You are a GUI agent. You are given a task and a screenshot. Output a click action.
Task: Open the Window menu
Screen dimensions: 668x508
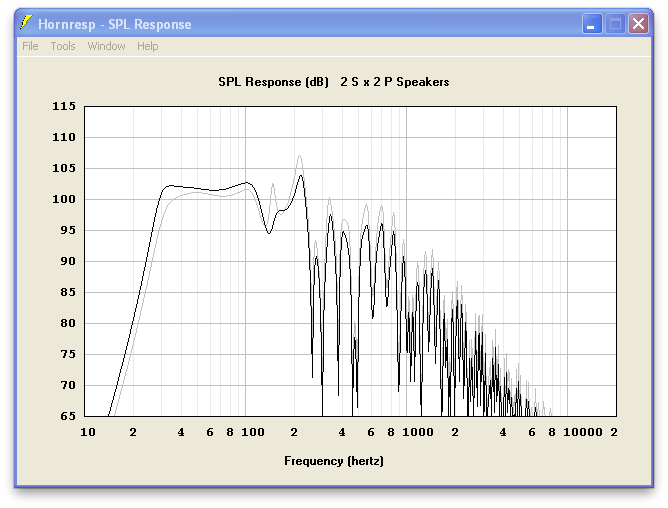[107, 46]
